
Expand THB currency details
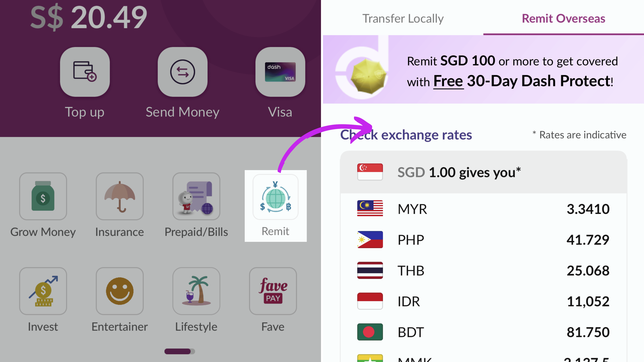pos(484,270)
